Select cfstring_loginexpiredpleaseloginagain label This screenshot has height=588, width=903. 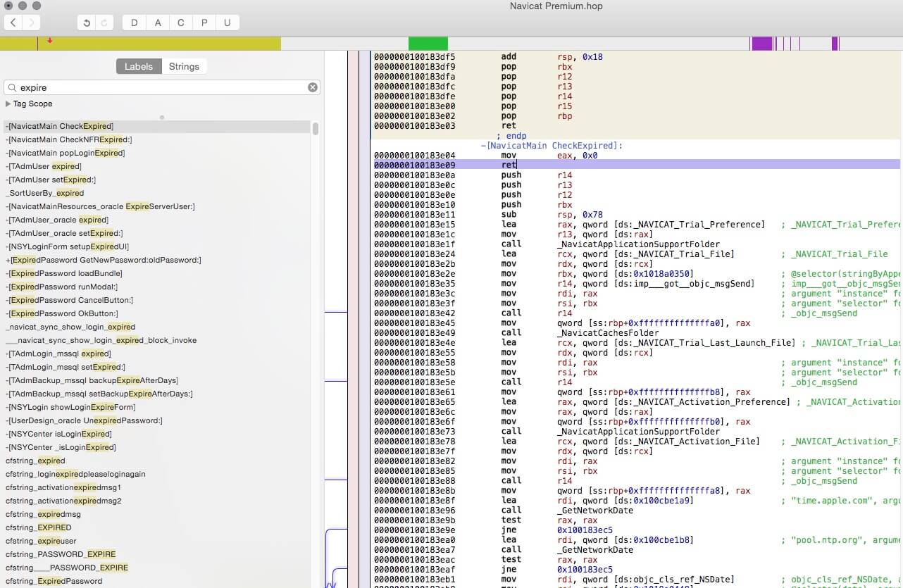point(75,474)
